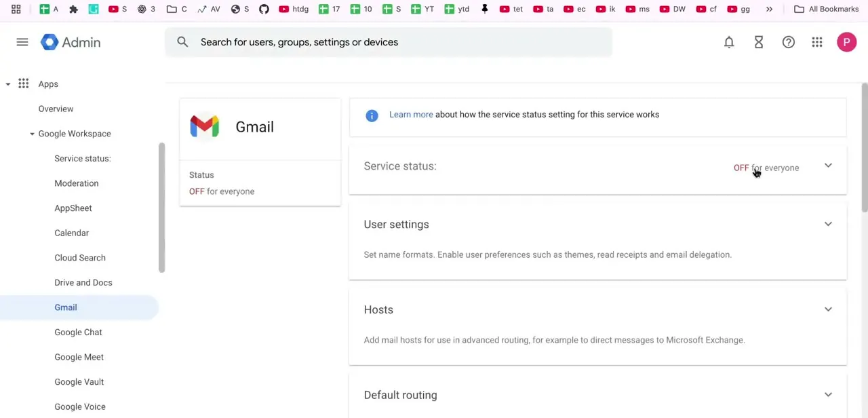Collapse the Apps tree arrow
868x418 pixels.
8,84
